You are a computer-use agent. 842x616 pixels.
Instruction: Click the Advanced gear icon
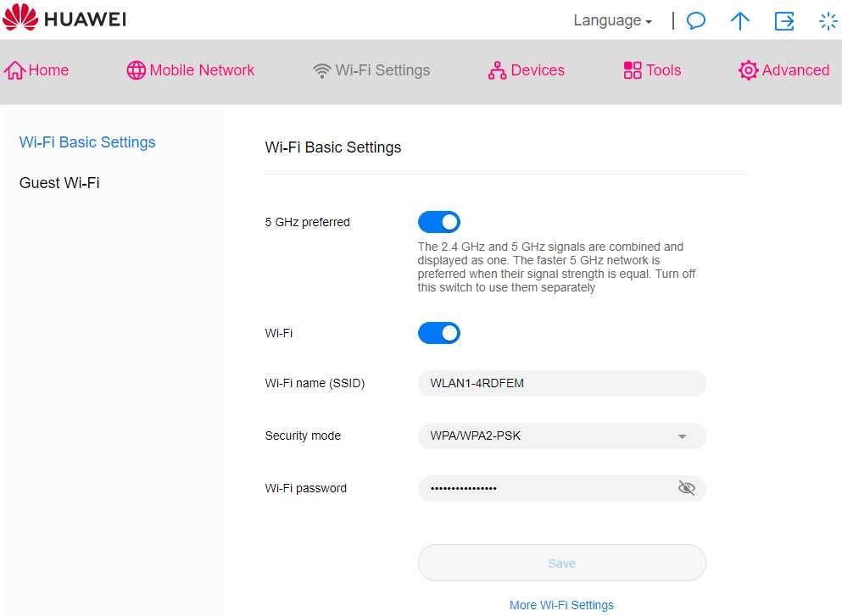tap(748, 70)
